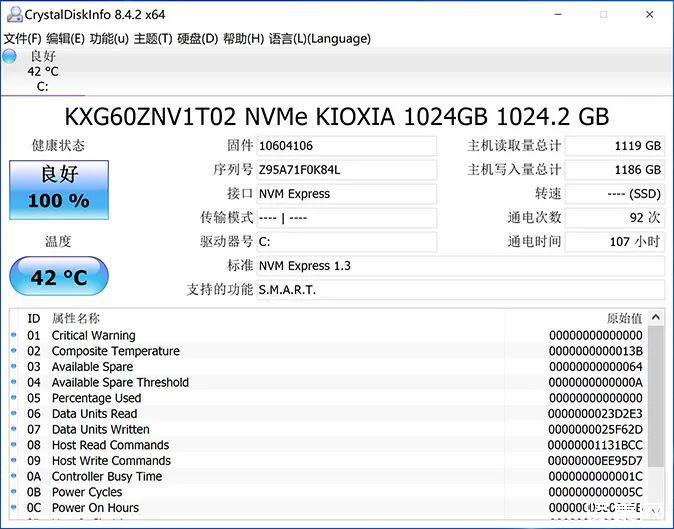Image resolution: width=674 pixels, height=529 pixels.
Task: Select the Available Spare Threshold attribute row
Action: [328, 382]
